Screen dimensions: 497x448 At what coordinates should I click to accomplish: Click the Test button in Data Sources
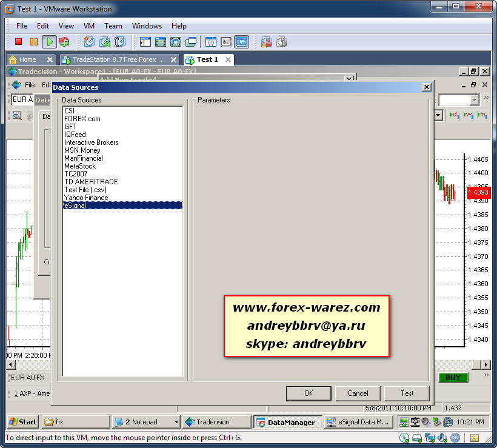point(407,393)
